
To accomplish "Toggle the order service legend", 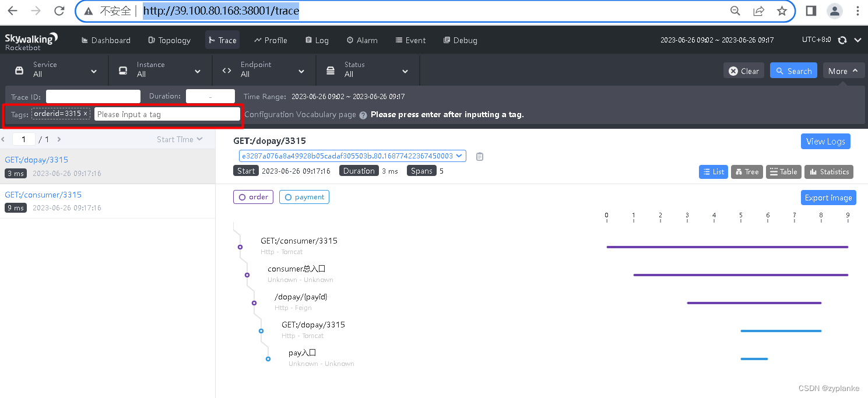I will (253, 196).
